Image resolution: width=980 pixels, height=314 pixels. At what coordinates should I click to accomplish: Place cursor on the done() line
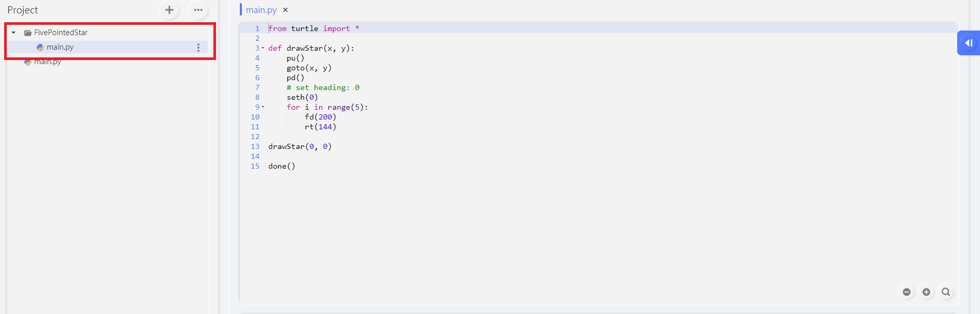[282, 166]
